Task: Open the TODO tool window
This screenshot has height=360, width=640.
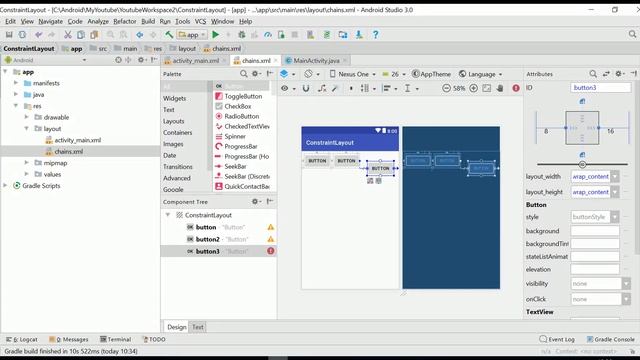Action: (x=153, y=339)
